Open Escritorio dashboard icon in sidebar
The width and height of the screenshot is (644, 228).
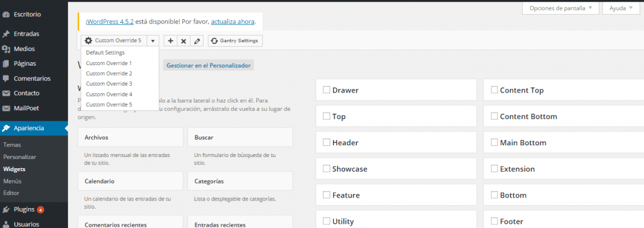6,15
